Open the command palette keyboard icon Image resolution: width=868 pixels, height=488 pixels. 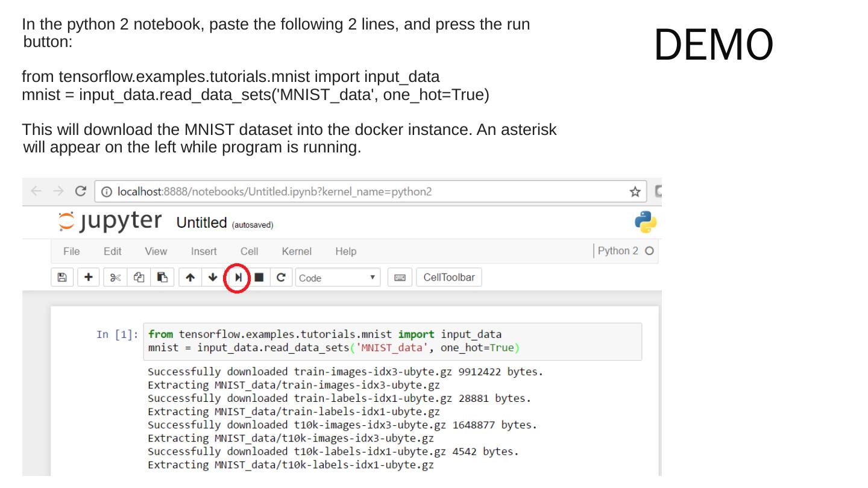(400, 278)
